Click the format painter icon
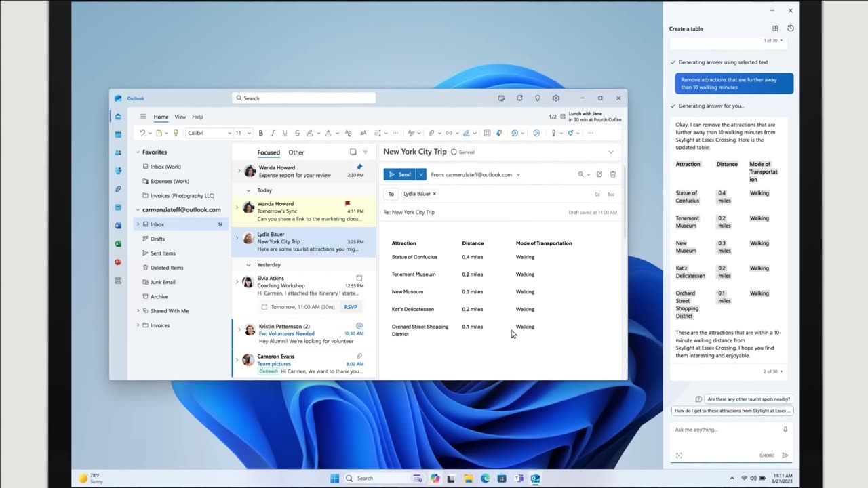Viewport: 868px width, 488px height. 176,133
